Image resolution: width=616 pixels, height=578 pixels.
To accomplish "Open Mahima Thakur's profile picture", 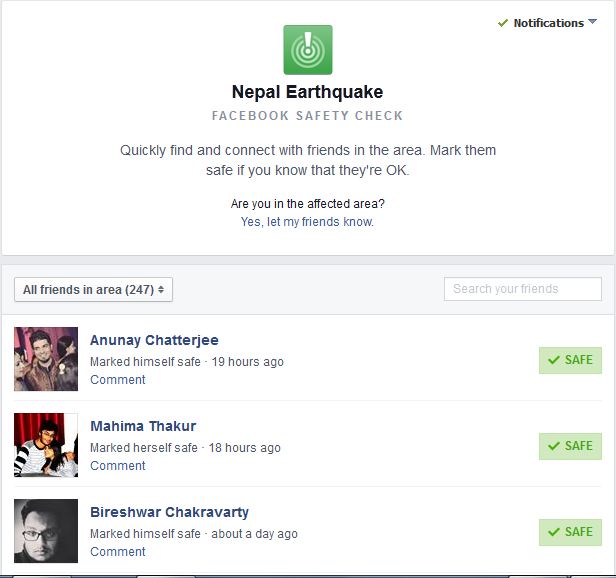I will pyautogui.click(x=46, y=445).
